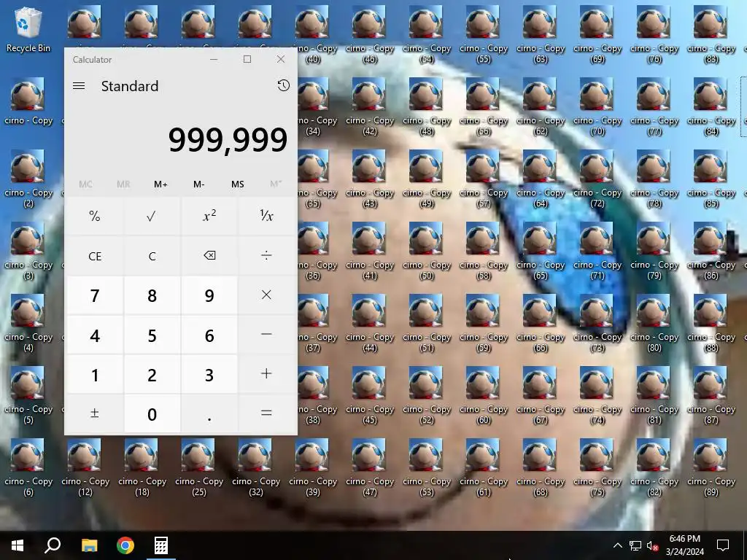Click digit 0 on the keypad
Viewport: 747px width, 560px height.
tap(152, 413)
